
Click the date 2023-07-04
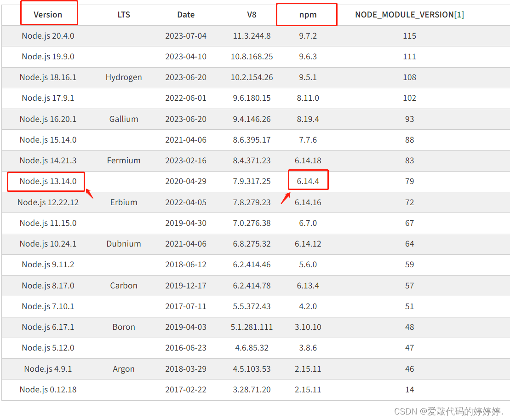pos(186,36)
